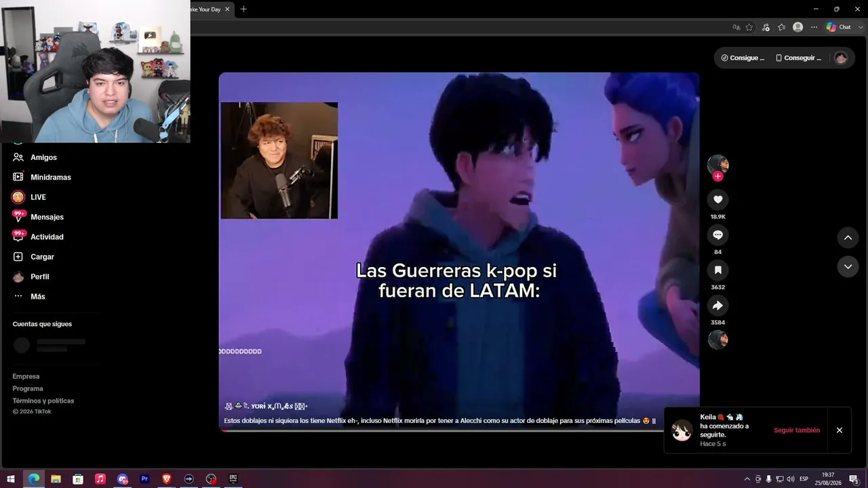Open Microsoft Store from the taskbar

click(x=78, y=479)
